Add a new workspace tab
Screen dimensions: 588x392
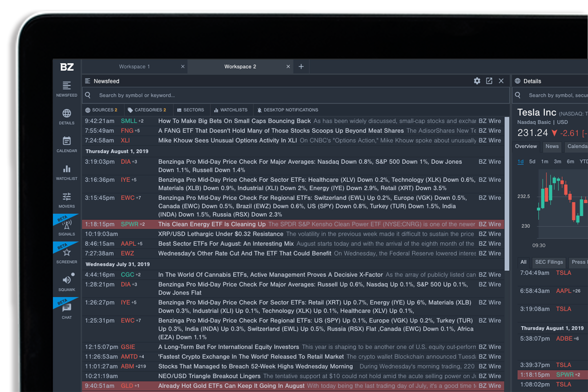[301, 67]
